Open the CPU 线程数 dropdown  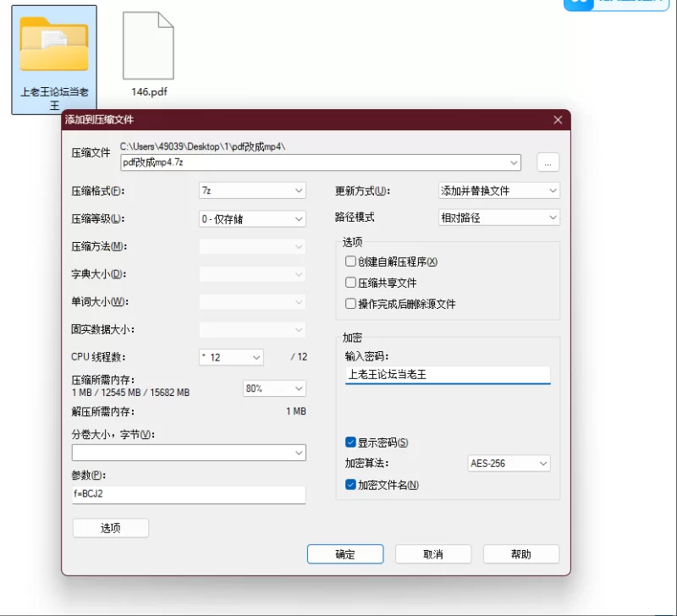tap(231, 357)
